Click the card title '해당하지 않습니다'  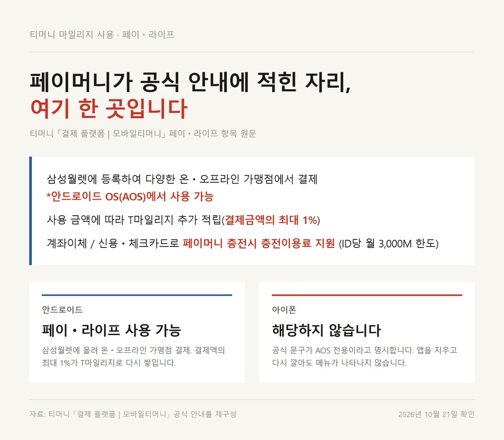pyautogui.click(x=327, y=330)
